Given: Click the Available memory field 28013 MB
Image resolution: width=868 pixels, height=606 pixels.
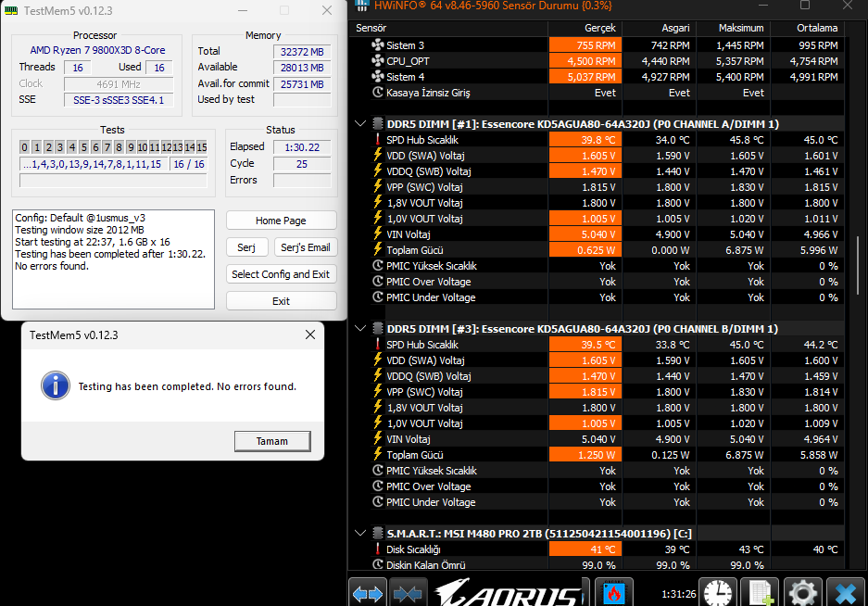Looking at the screenshot, I should coord(302,68).
